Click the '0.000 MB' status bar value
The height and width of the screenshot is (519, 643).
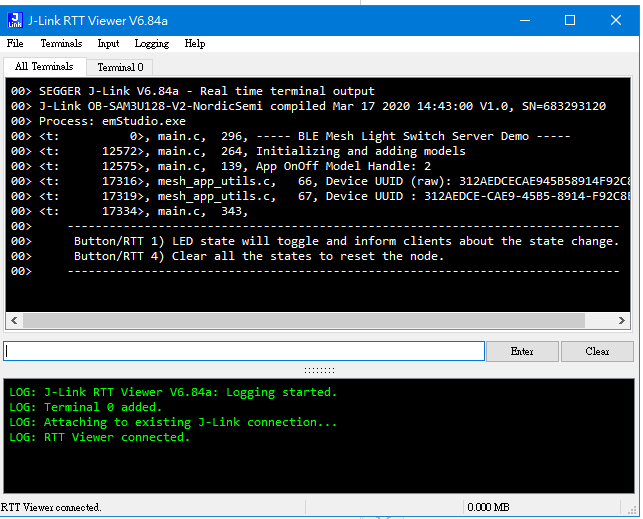coord(488,508)
